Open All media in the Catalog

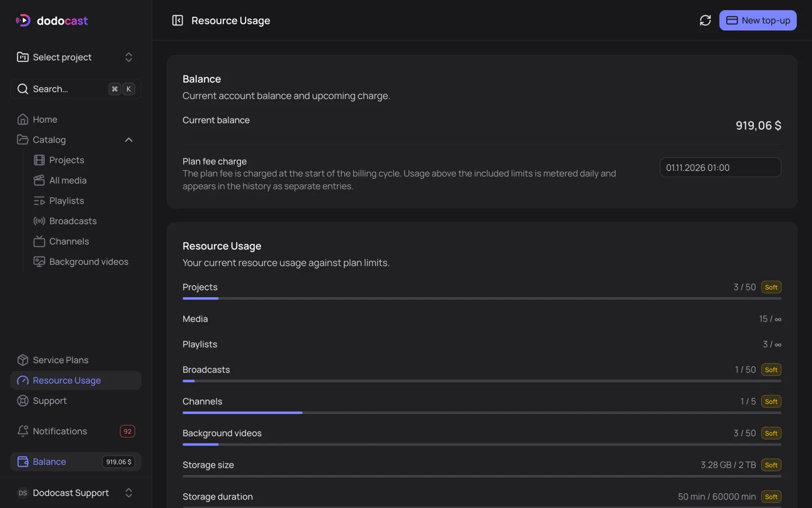(x=84, y=180)
